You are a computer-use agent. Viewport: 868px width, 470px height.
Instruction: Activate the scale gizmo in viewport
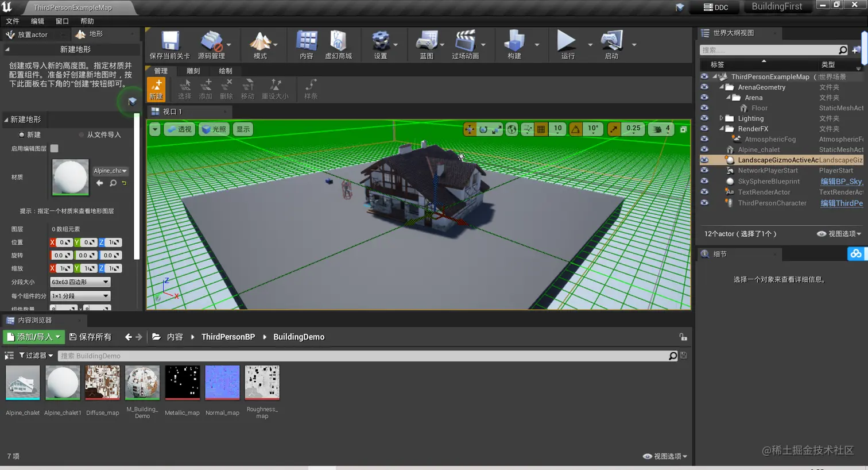497,129
